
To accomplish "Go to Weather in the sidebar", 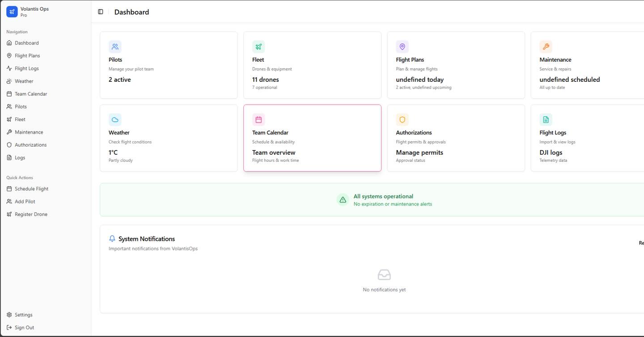I will click(24, 81).
